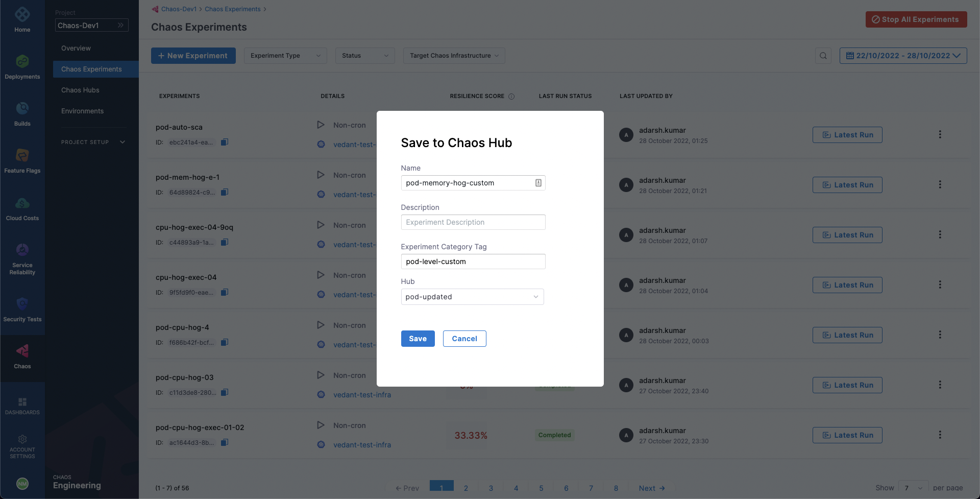Go to Environments in side menu
Image resolution: width=980 pixels, height=499 pixels.
(x=82, y=111)
